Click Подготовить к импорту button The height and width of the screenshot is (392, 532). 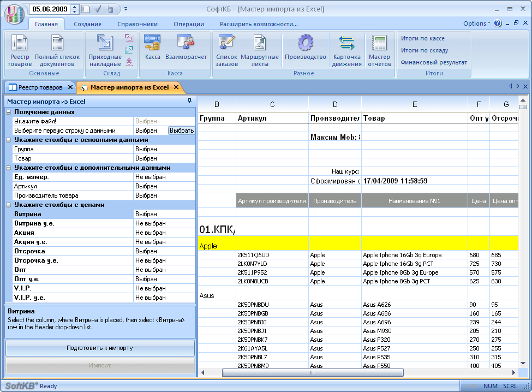click(100, 348)
